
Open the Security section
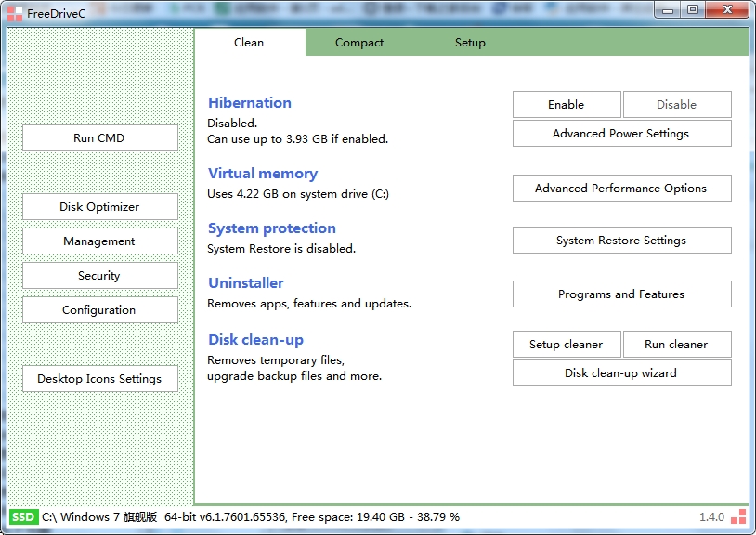(99, 276)
